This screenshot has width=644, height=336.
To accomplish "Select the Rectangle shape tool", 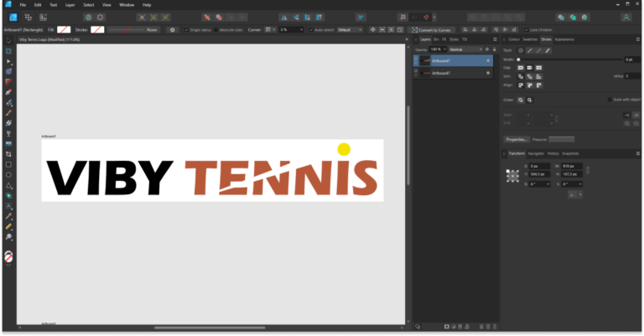I will pyautogui.click(x=8, y=164).
